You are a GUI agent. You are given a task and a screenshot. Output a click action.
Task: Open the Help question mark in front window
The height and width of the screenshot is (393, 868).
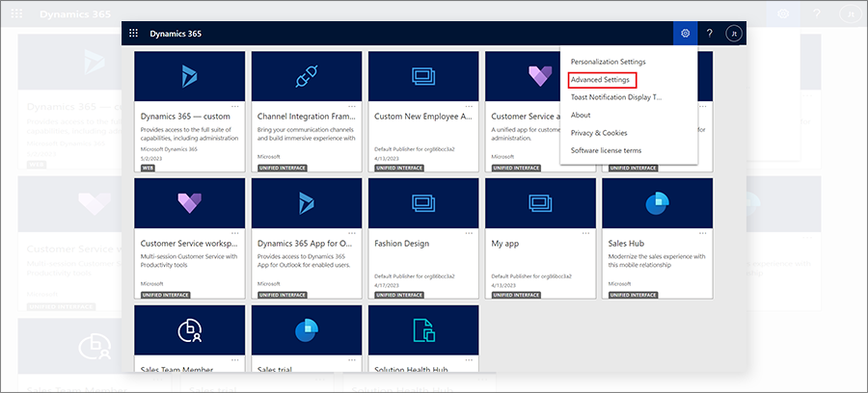coord(709,33)
